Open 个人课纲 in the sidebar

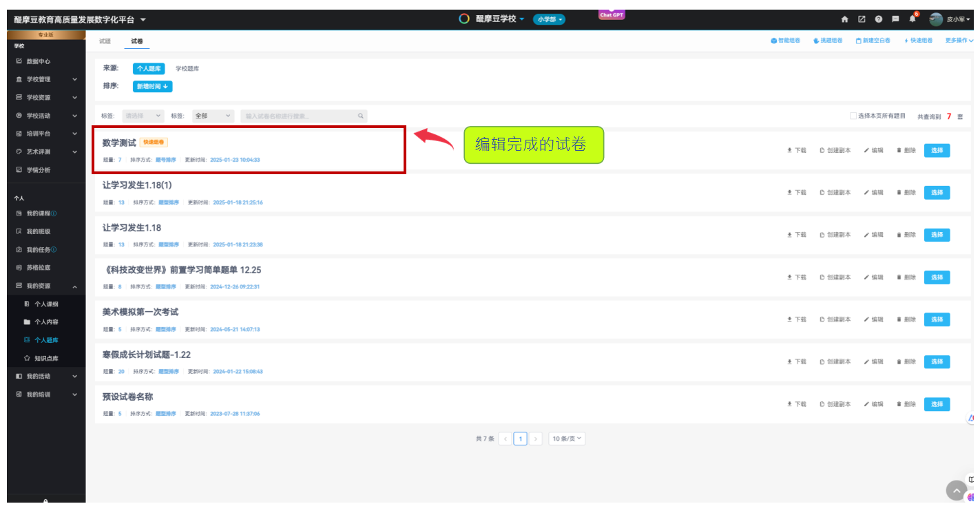pos(46,304)
